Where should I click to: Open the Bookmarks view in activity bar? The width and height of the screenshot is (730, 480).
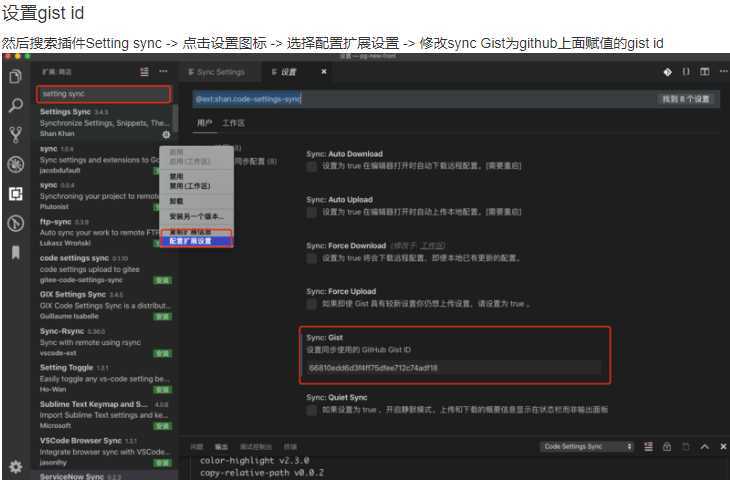tap(15, 253)
